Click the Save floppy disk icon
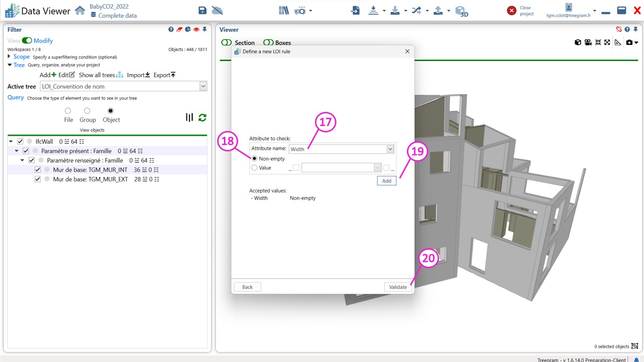The image size is (644, 362). (x=202, y=10)
